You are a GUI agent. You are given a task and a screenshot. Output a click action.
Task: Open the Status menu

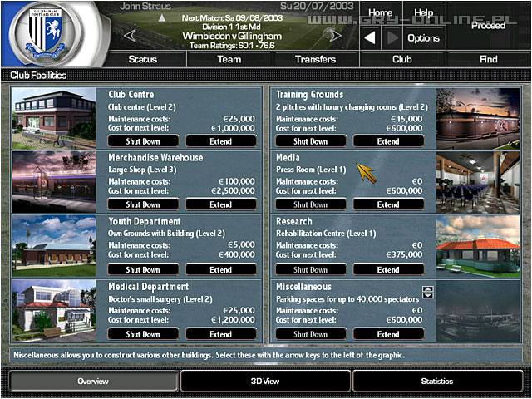coord(142,59)
